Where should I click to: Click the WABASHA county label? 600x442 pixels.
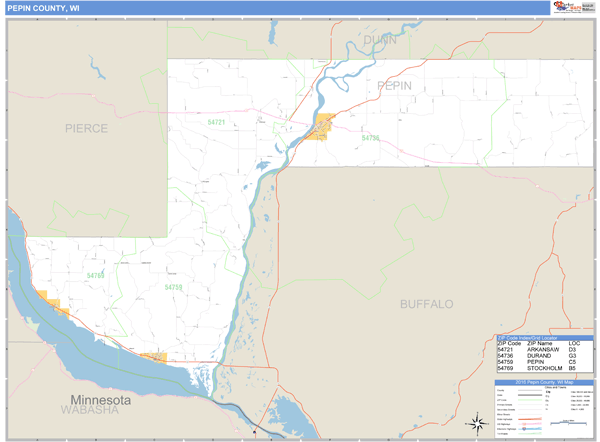pos(90,410)
